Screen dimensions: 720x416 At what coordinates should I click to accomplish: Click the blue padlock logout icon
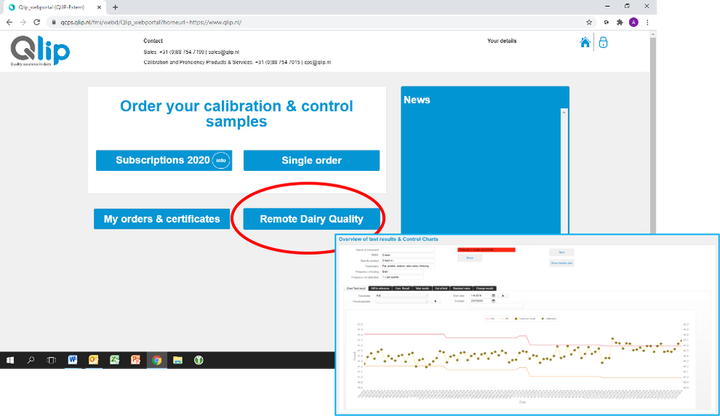coord(603,42)
